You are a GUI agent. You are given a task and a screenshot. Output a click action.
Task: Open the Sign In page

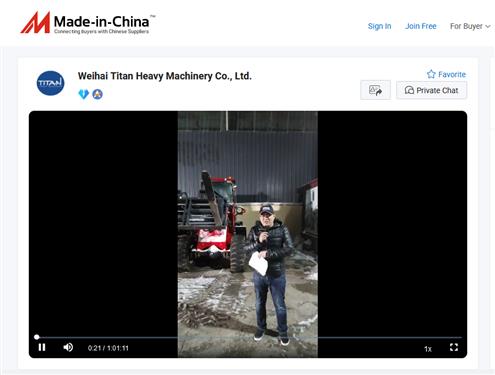(379, 26)
